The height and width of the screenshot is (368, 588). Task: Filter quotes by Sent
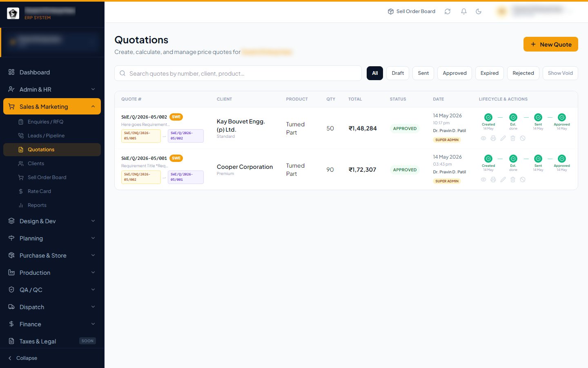pyautogui.click(x=423, y=73)
